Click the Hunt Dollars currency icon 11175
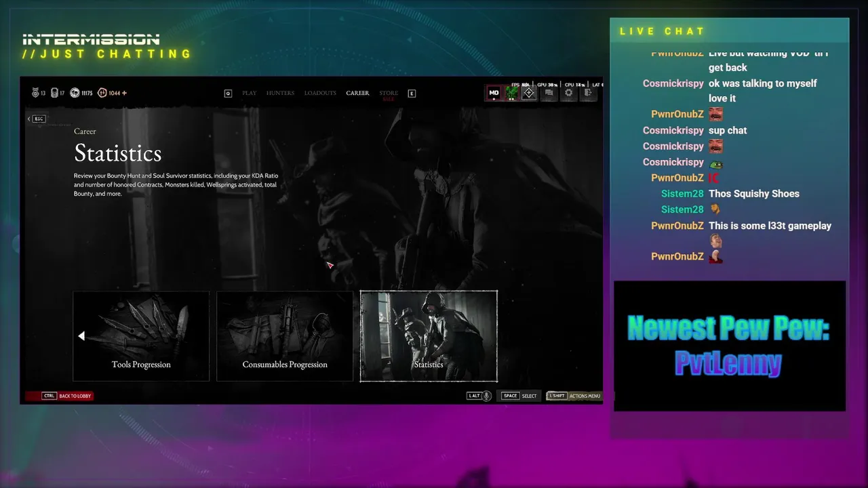The image size is (868, 488). (75, 93)
